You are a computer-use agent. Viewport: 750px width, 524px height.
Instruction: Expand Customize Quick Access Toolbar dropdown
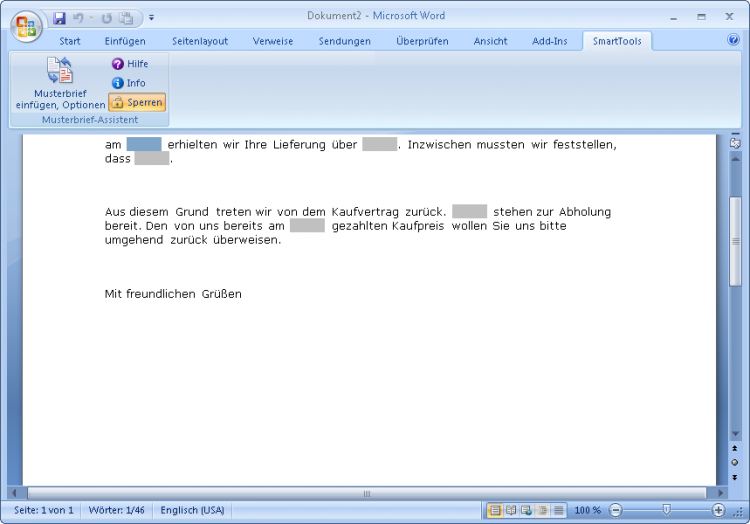(x=152, y=18)
